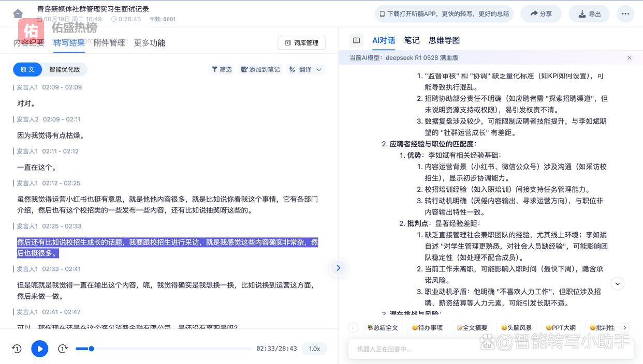Open the 词库管理 word library manager

click(x=301, y=43)
